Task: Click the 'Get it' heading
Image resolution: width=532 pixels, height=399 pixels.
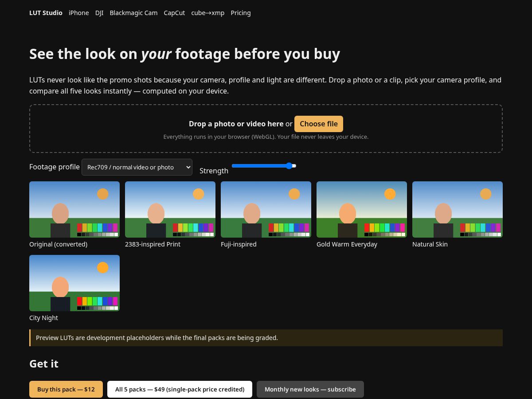Action: (44, 364)
